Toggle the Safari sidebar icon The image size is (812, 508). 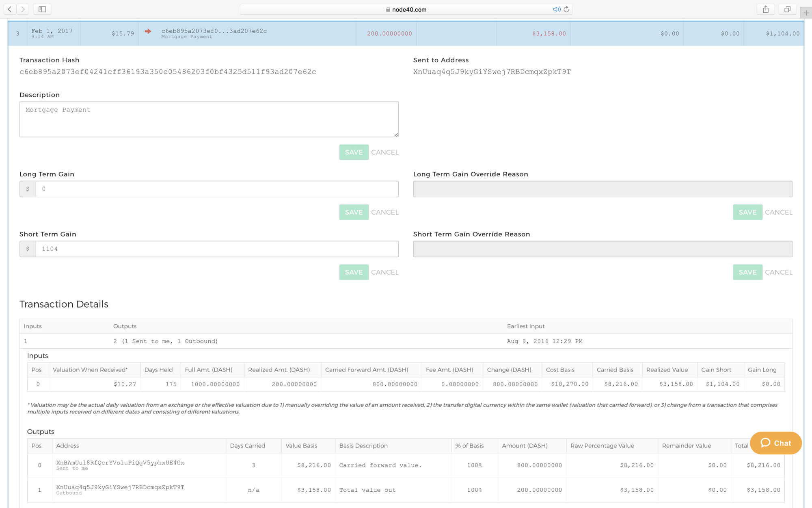(42, 9)
